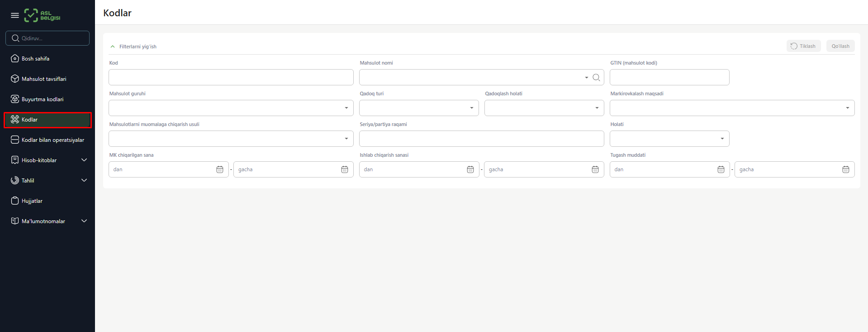Open calendar for Tugash muddati 'dan'
This screenshot has height=332, width=868.
pyautogui.click(x=721, y=169)
